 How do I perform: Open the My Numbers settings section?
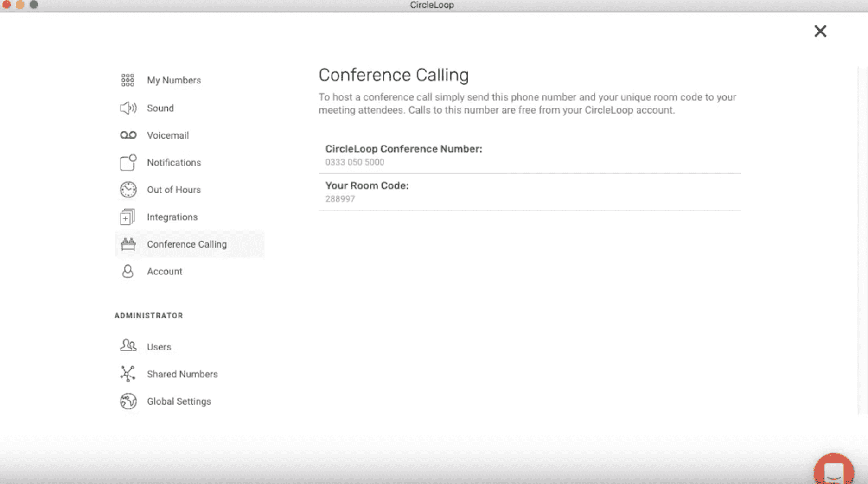coord(174,80)
